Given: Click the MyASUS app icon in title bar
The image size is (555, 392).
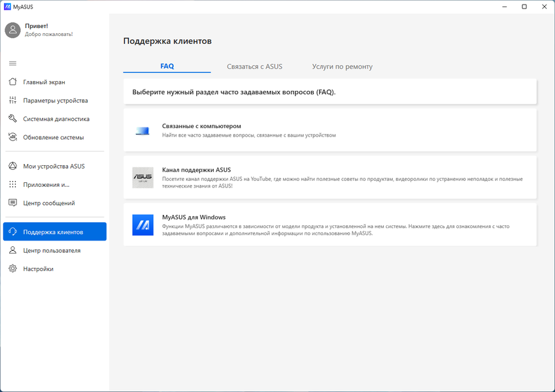Looking at the screenshot, I should [7, 7].
